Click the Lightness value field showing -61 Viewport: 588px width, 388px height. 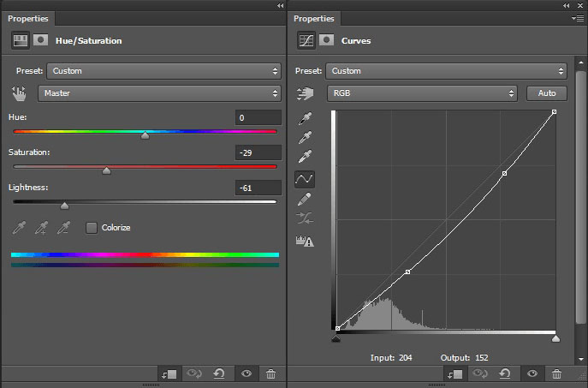258,188
